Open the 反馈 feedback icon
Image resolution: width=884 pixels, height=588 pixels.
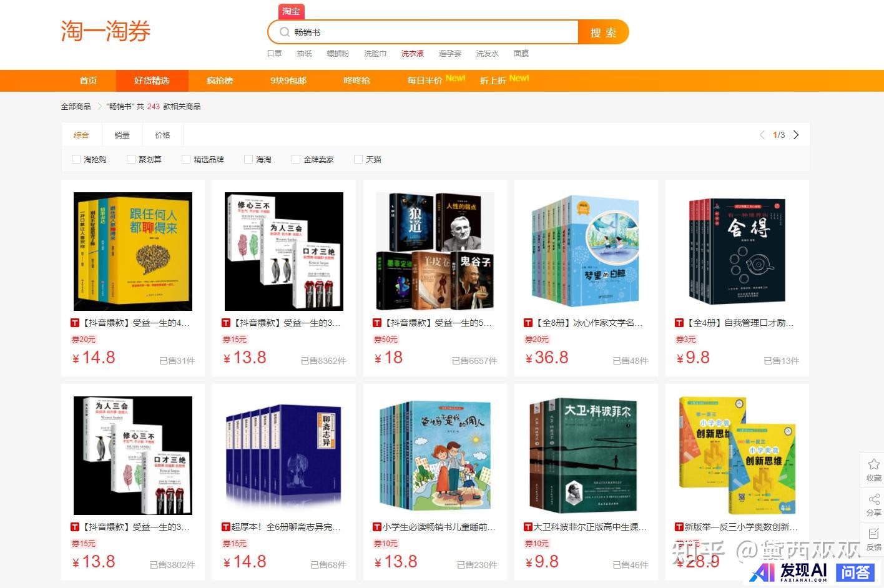tap(873, 534)
